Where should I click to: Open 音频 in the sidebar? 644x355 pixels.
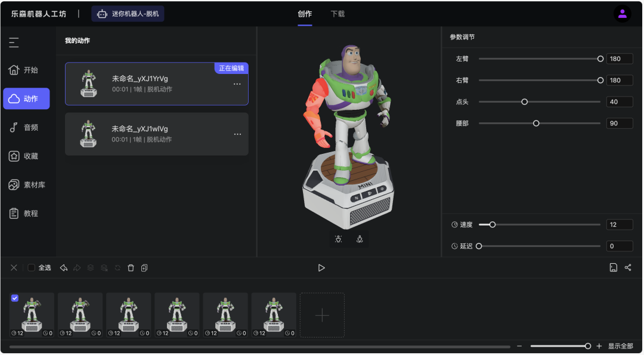coord(26,127)
